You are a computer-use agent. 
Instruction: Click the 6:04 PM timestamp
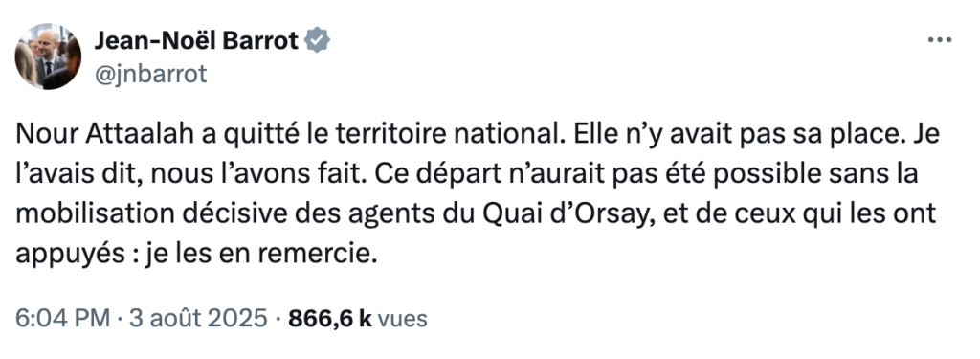(x=62, y=319)
